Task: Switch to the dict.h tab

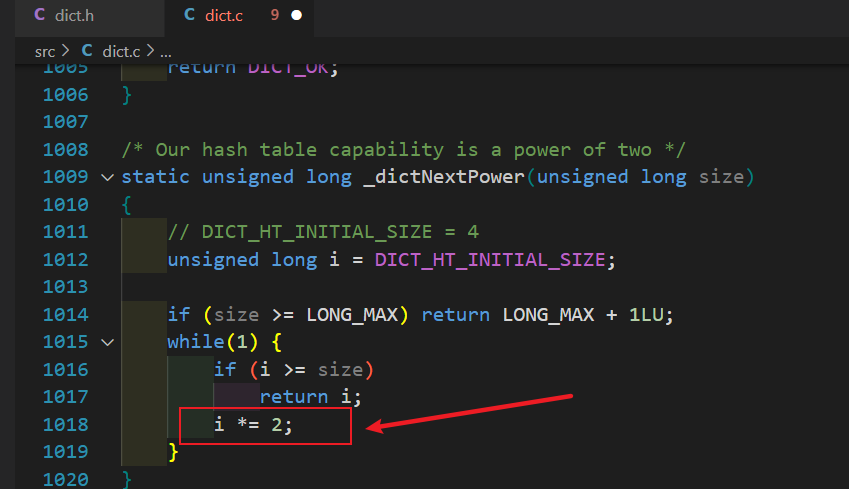Action: (89, 16)
